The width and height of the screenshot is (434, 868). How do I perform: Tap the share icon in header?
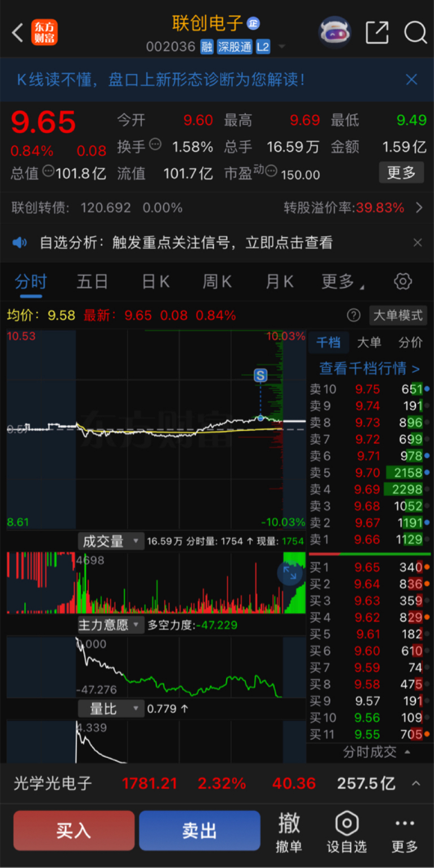click(x=377, y=33)
